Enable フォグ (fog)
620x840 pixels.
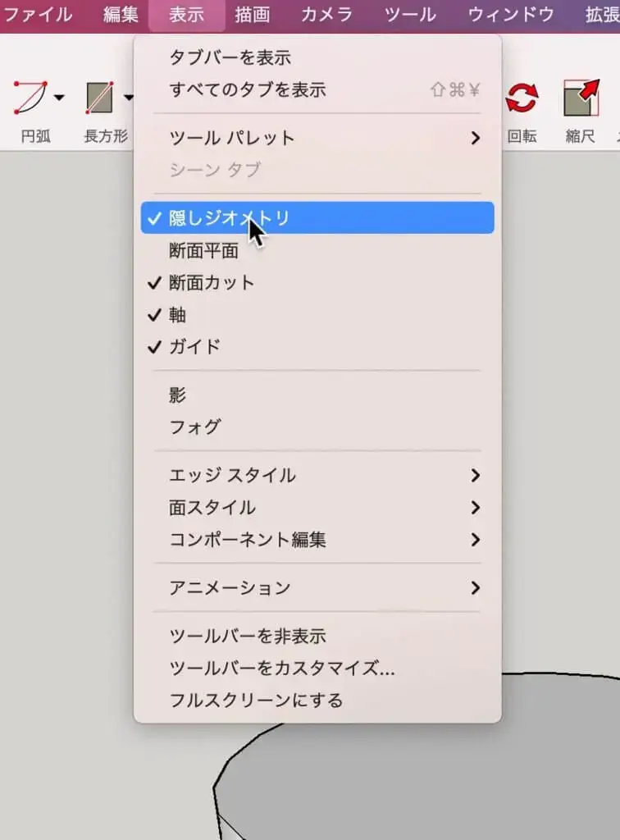(x=317, y=427)
